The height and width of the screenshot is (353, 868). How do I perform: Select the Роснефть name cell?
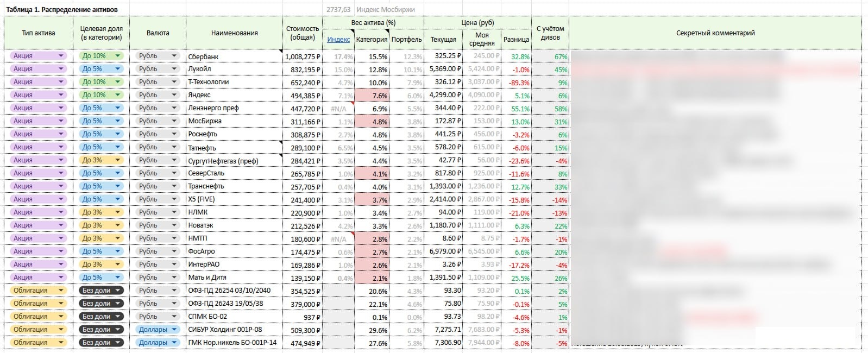coord(235,134)
